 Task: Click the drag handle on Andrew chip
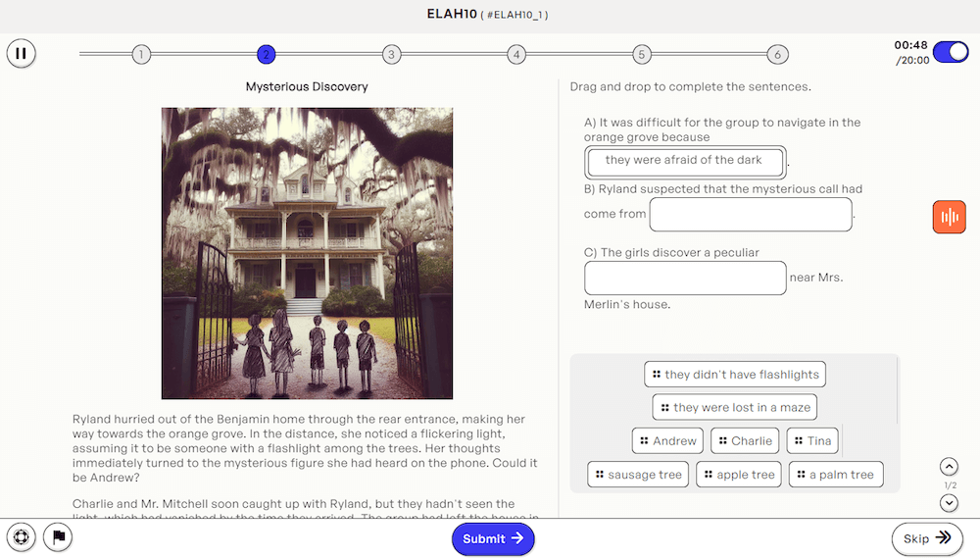tap(645, 440)
